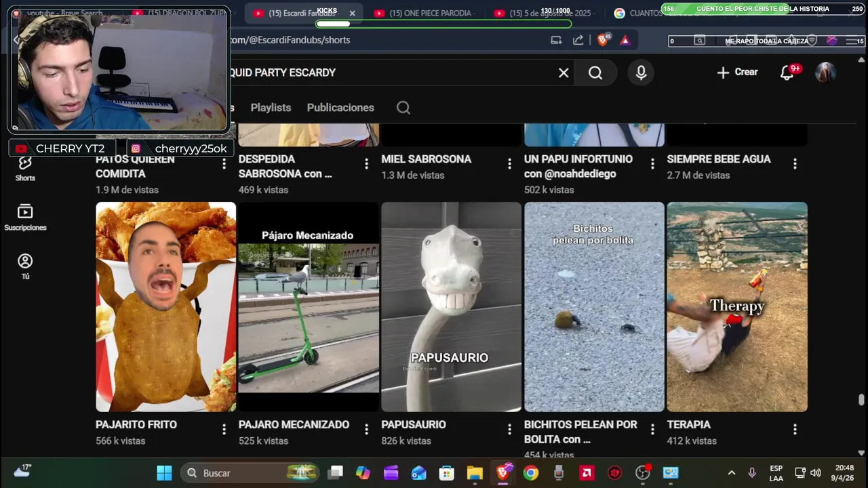868x488 pixels.
Task: Open the MIEL SABROSONA title link
Action: pos(426,159)
